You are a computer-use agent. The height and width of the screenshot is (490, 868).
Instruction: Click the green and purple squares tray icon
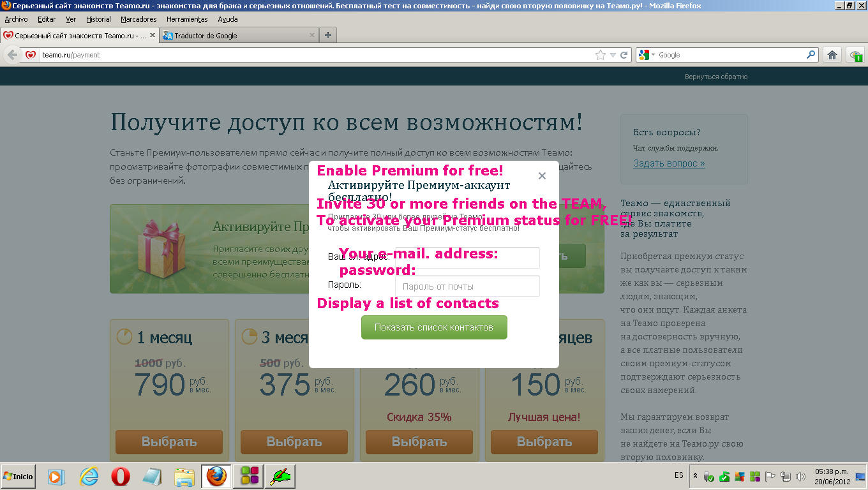(755, 477)
